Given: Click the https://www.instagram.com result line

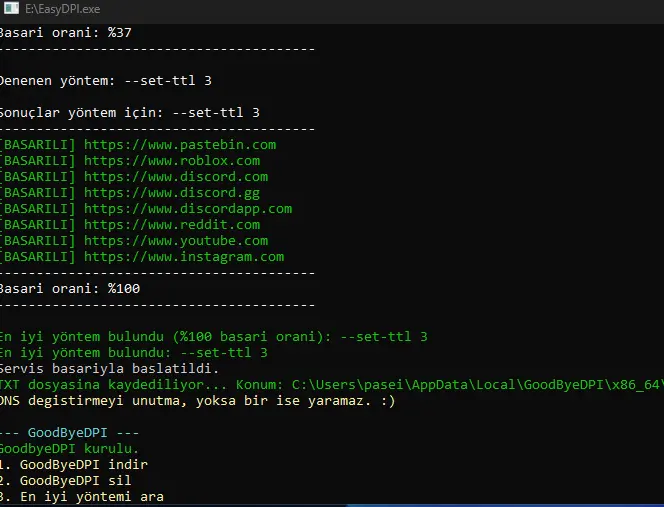Looking at the screenshot, I should coord(142,257).
